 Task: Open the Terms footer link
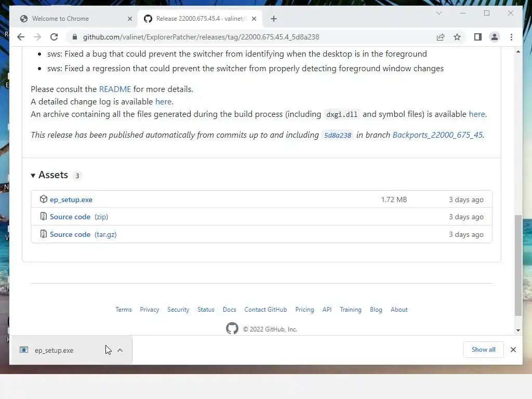[124, 310]
